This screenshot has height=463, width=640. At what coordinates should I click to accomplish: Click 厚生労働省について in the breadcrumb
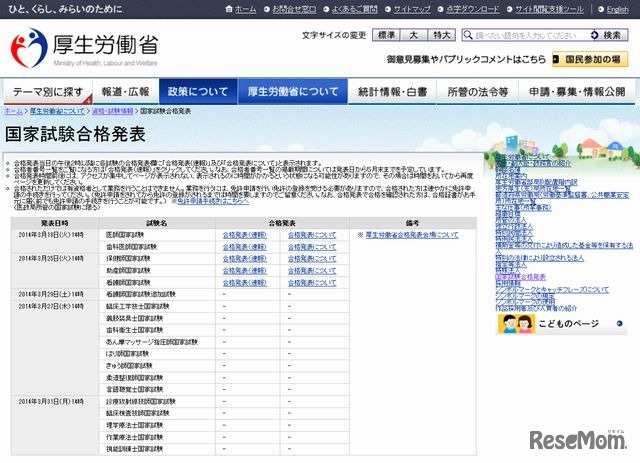(57, 111)
